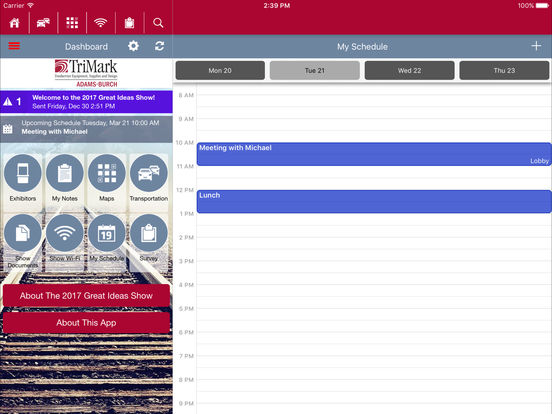The width and height of the screenshot is (552, 414).
Task: Open About The 2017 Great Ideas Show
Action: (x=86, y=296)
